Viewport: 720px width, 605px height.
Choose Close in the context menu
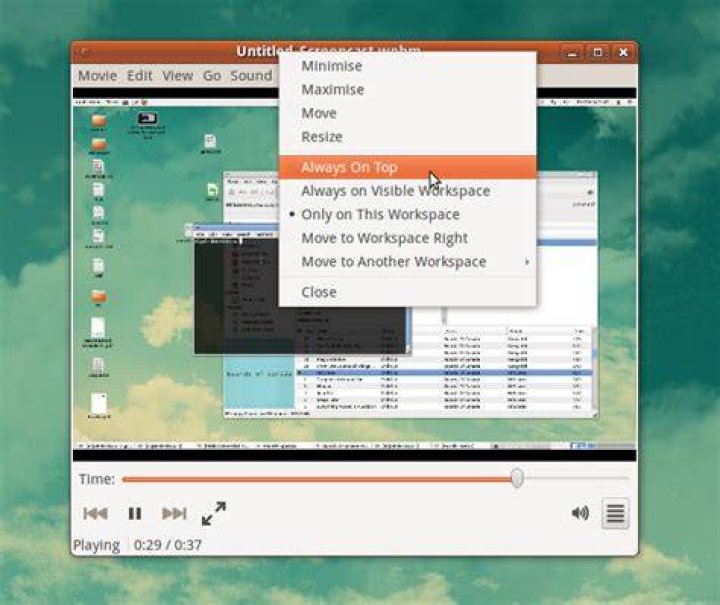coord(407,292)
